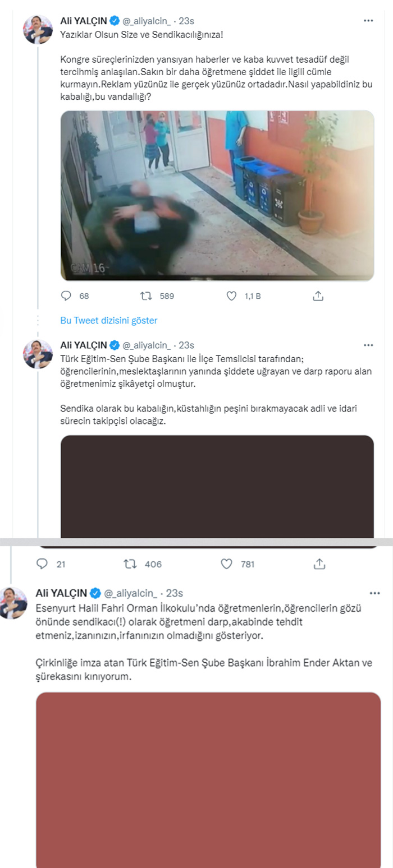The height and width of the screenshot is (868, 393).
Task: Share the tweet with the security camera image
Action: (318, 296)
